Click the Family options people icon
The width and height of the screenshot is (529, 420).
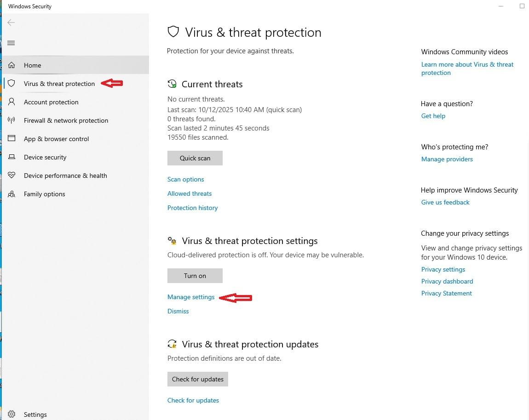click(x=12, y=194)
